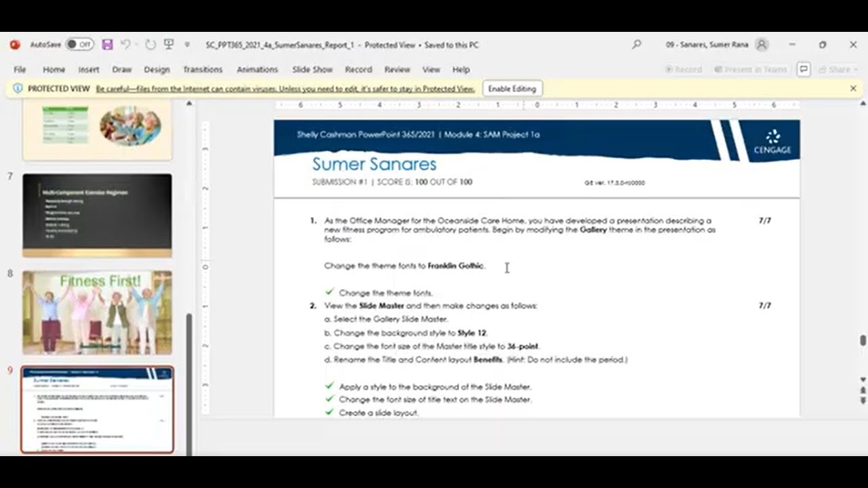Screen dimensions: 868x488
Task: Select slide 9 report thumbnail
Action: pyautogui.click(x=97, y=410)
